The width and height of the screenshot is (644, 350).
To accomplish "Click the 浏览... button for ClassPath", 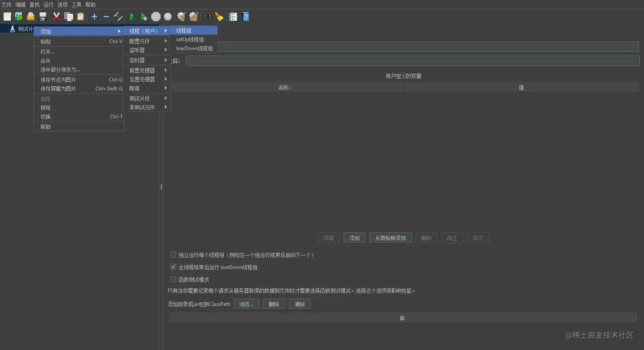I will [x=246, y=304].
